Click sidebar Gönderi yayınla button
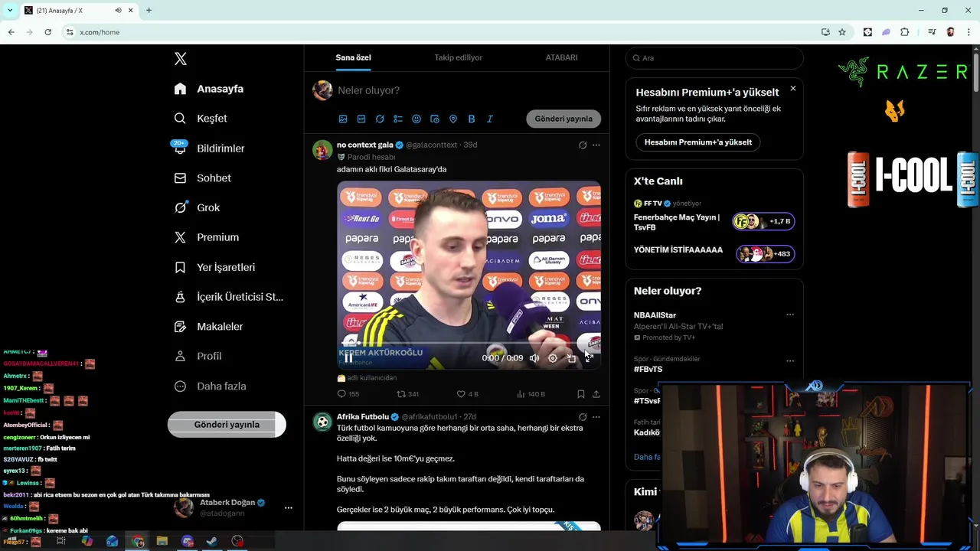The image size is (980, 551). pyautogui.click(x=227, y=425)
